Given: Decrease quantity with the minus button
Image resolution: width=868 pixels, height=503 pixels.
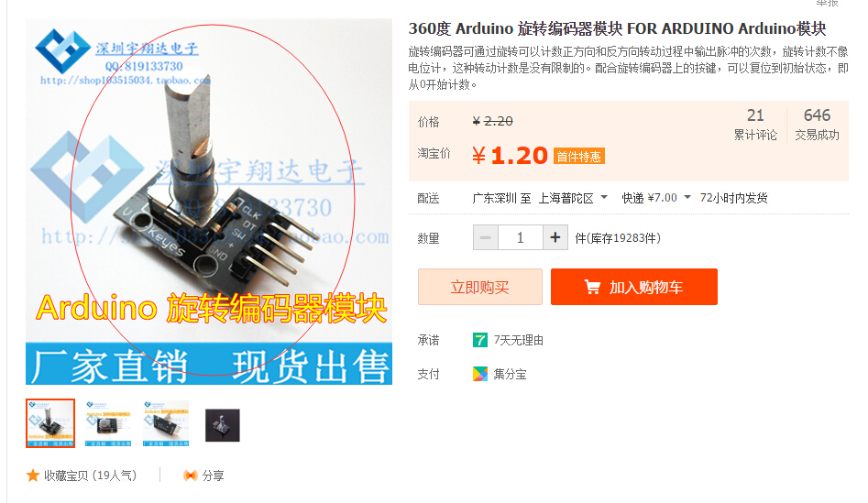Looking at the screenshot, I should point(486,237).
